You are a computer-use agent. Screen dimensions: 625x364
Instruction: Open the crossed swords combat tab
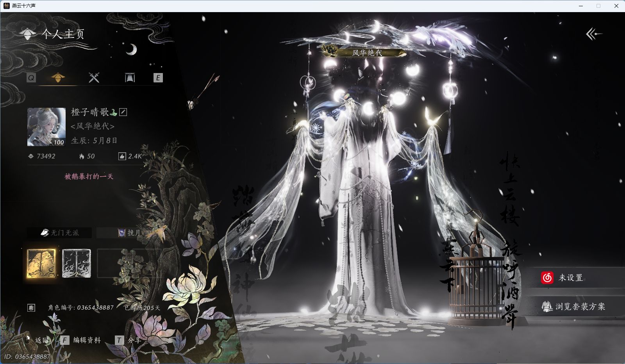point(94,78)
